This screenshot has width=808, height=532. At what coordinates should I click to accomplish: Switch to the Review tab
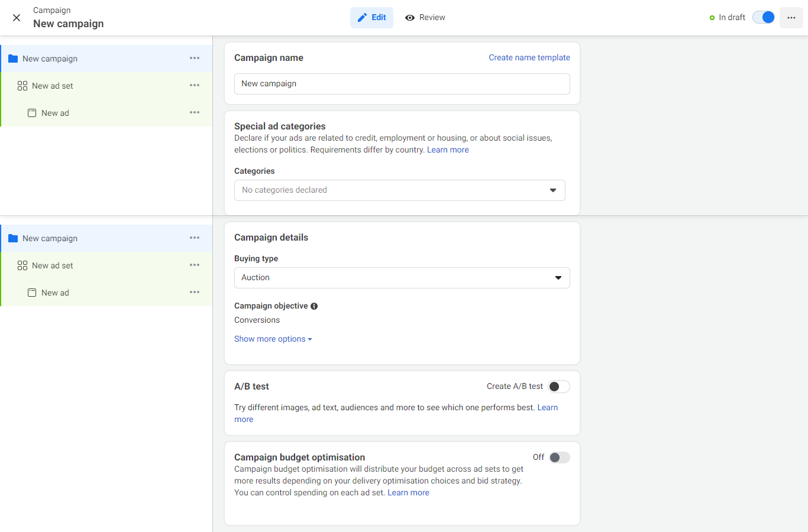425,18
